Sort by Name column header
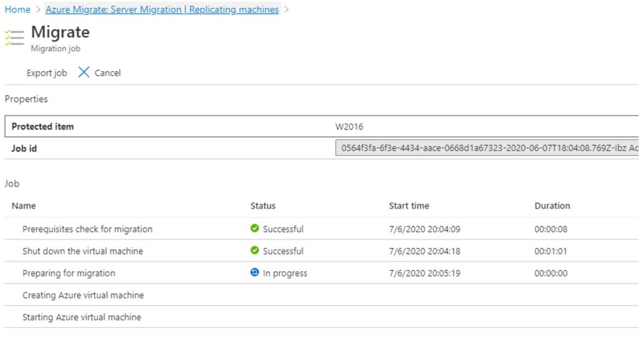Screen dimensions: 644x339 [x=23, y=206]
